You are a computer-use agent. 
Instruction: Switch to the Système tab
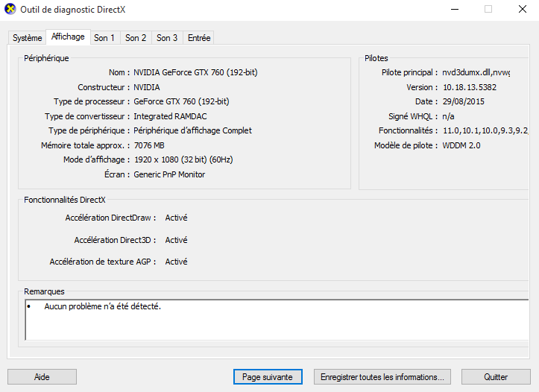27,38
